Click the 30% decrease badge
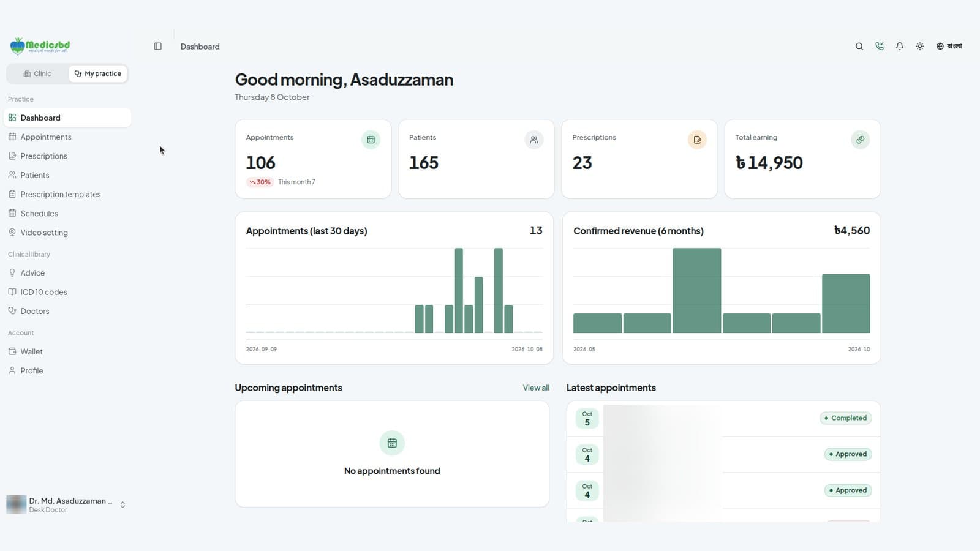Screen dimensions: 980x551 tap(260, 182)
